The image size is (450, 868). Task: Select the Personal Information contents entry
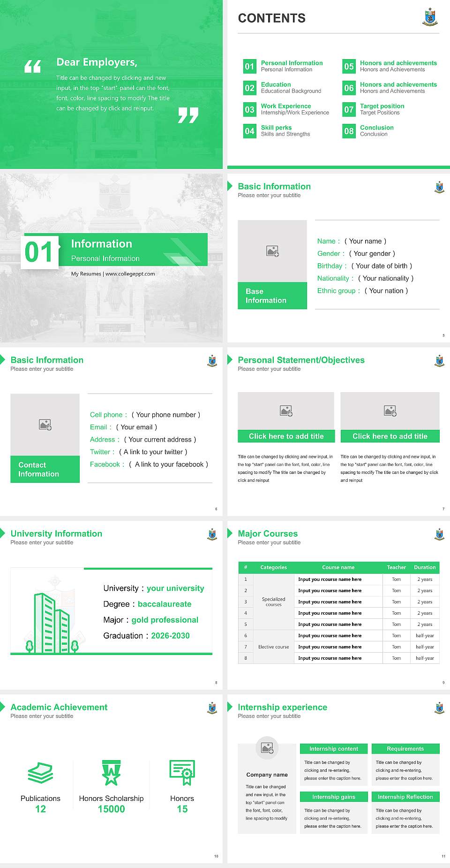pyautogui.click(x=292, y=66)
